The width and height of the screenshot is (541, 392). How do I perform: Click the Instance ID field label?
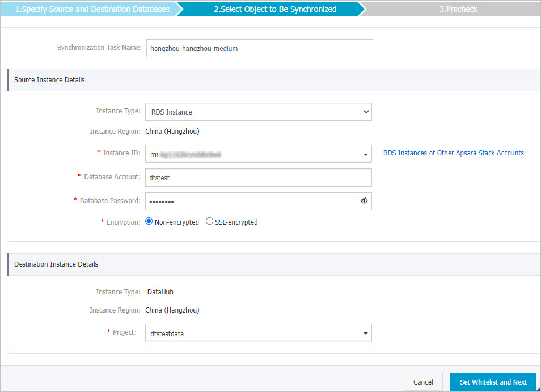pos(121,153)
